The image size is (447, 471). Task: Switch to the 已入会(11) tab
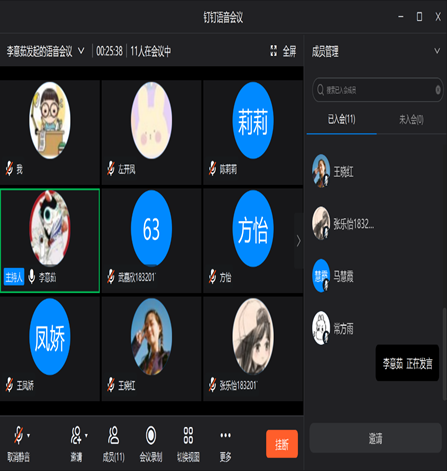coord(342,119)
